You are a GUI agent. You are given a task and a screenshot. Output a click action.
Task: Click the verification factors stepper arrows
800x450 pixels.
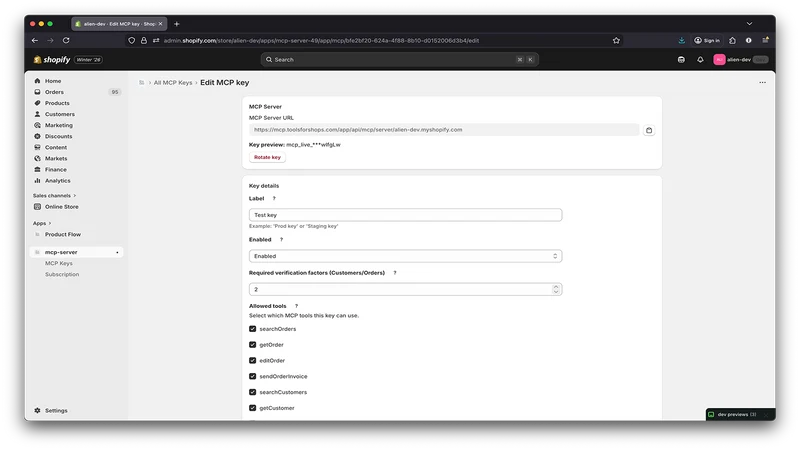pyautogui.click(x=556, y=289)
